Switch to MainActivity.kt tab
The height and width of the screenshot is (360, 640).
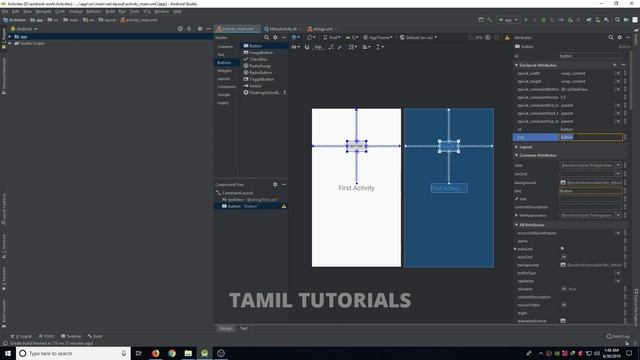[x=282, y=29]
